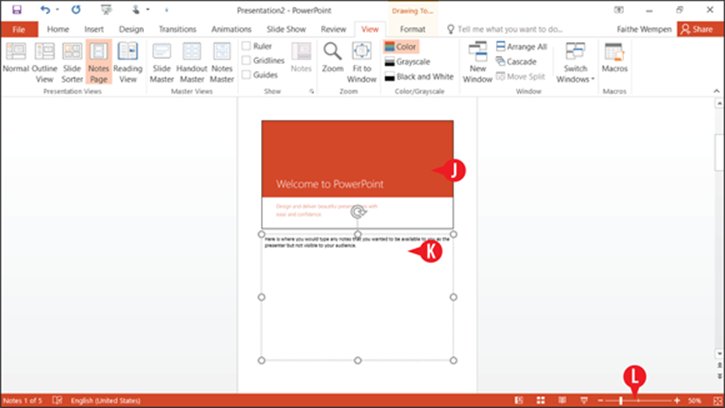Open the Design tab
The width and height of the screenshot is (725, 408).
(131, 29)
